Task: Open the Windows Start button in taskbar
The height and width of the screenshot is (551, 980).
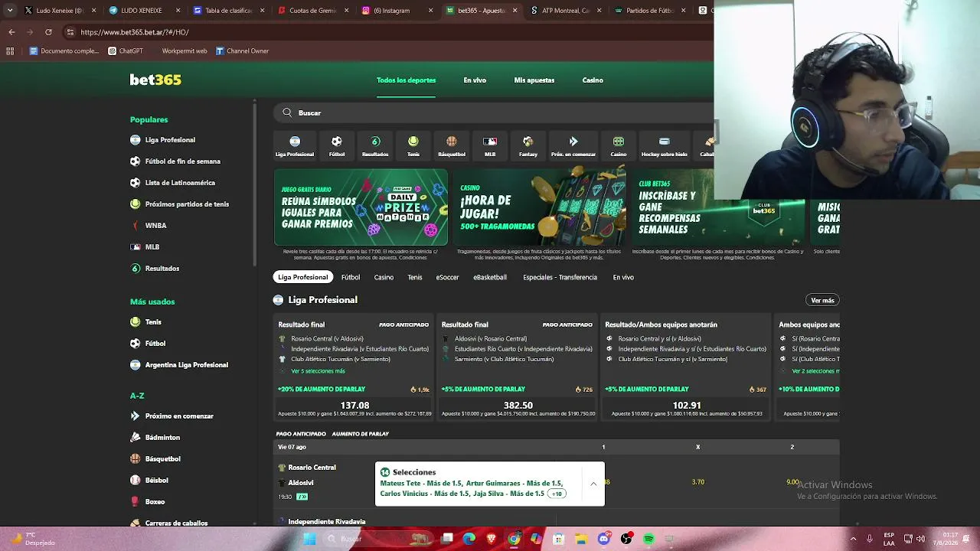Action: pos(310,539)
